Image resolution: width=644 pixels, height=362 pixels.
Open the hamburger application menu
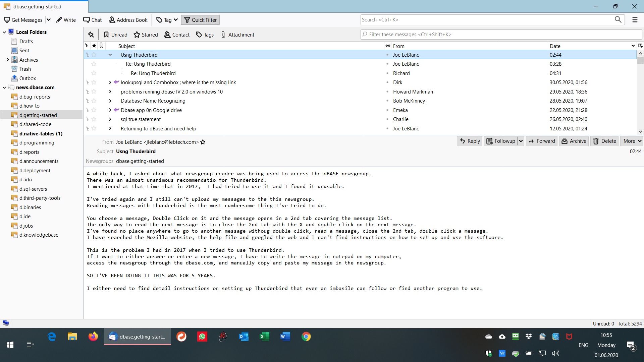click(x=635, y=20)
